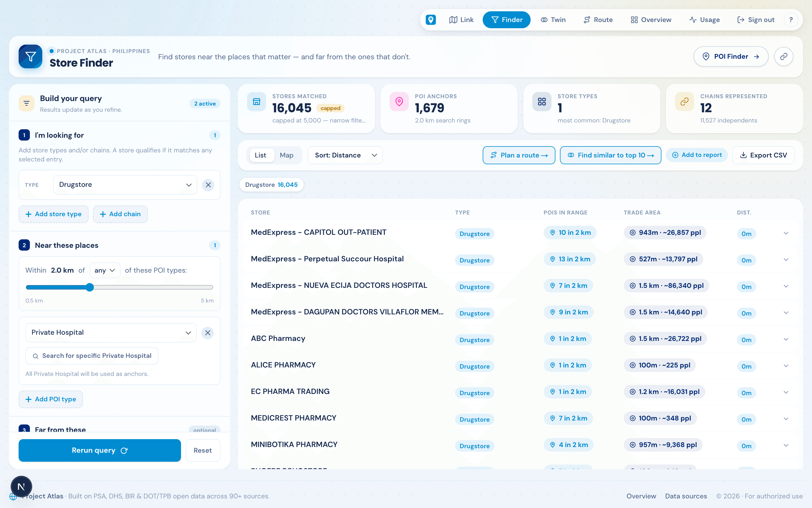The height and width of the screenshot is (508, 812).
Task: Expand the MINIBOTIKA PHARMACY row
Action: click(786, 446)
